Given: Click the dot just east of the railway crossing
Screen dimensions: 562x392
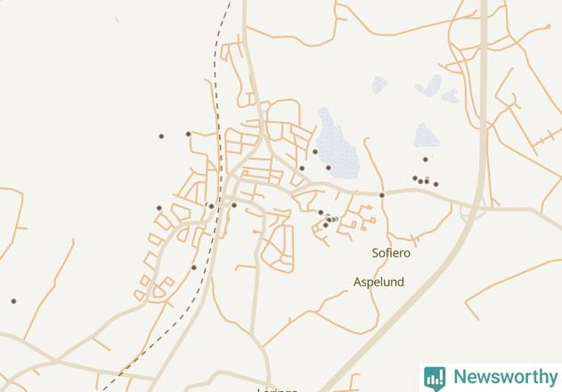Looking at the screenshot, I should 234,205.
